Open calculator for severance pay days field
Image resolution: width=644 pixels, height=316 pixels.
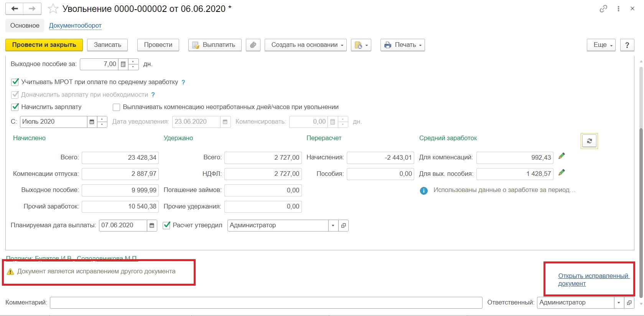click(x=123, y=64)
